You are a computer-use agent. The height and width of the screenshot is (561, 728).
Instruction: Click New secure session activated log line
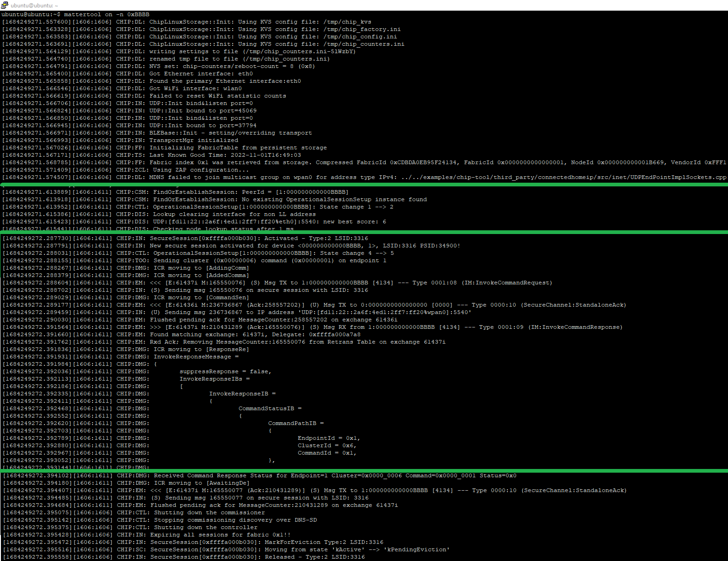pyautogui.click(x=304, y=246)
